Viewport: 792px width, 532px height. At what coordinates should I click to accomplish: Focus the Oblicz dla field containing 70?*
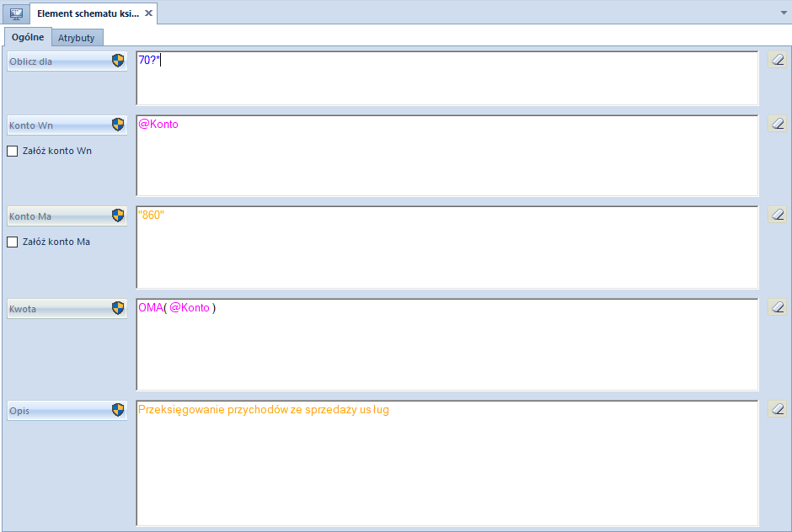coord(447,78)
